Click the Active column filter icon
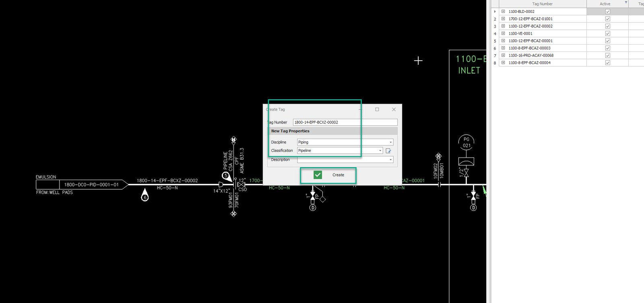Viewport: 644px width, 303px height. (625, 3)
